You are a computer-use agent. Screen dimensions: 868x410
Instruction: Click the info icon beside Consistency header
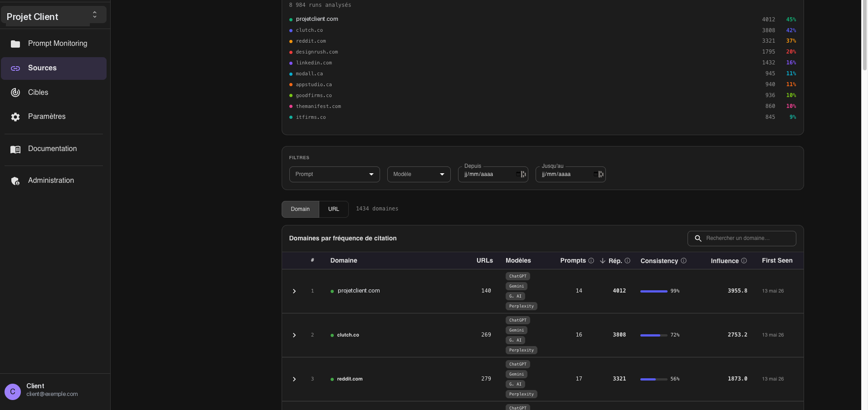point(683,261)
